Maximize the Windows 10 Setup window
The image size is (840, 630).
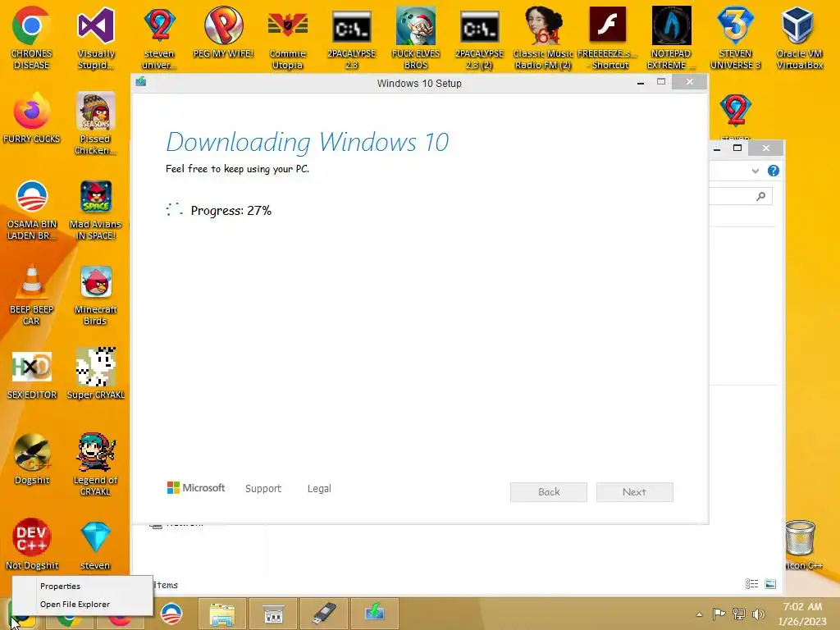click(x=661, y=82)
